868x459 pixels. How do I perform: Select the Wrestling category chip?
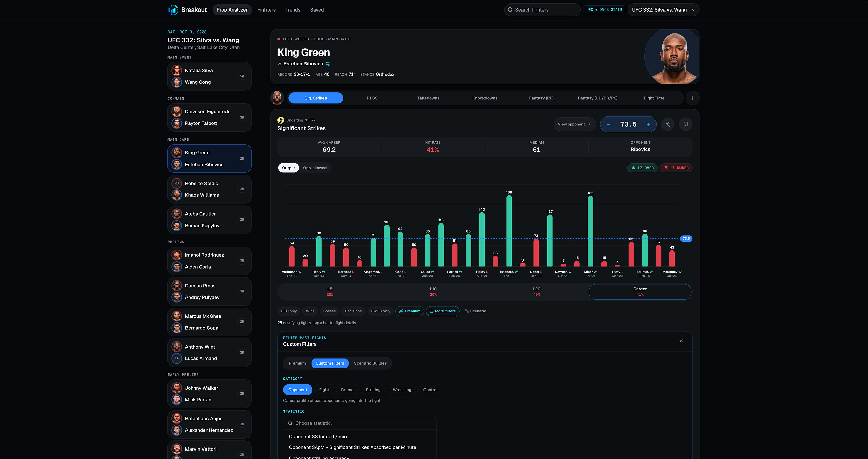402,390
